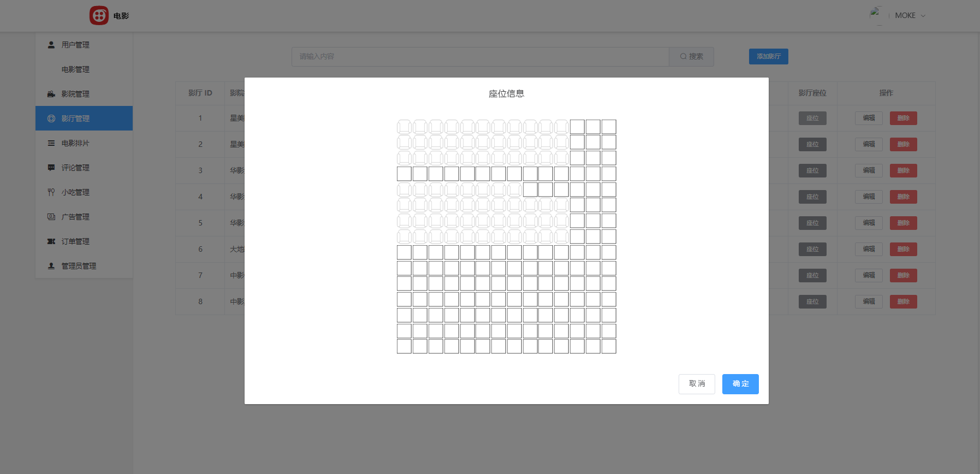Screen dimensions: 980x474
Task: Select 影厅管理 in the sidebar
Action: [x=84, y=118]
